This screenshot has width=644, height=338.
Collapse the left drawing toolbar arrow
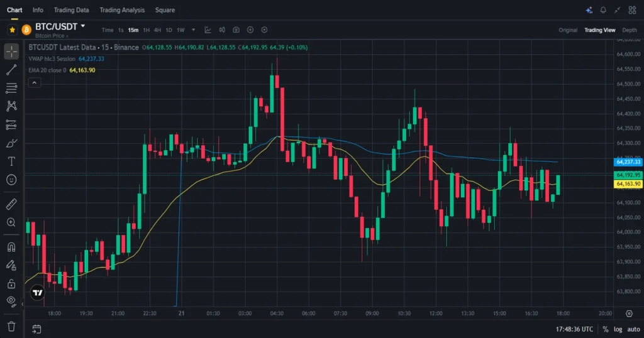coord(22,304)
